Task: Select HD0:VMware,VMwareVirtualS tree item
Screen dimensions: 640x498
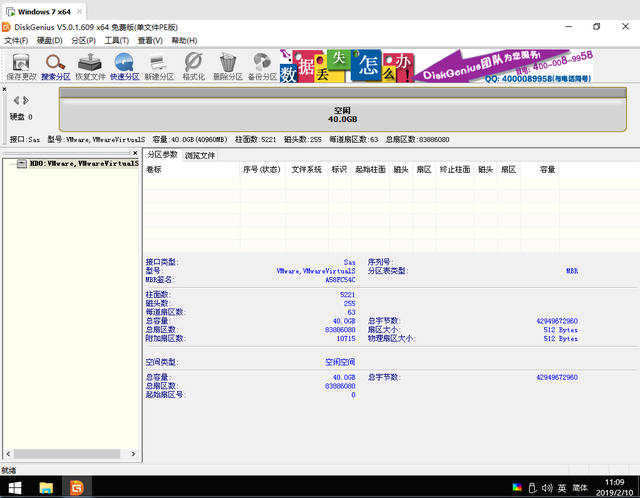Action: click(84, 164)
